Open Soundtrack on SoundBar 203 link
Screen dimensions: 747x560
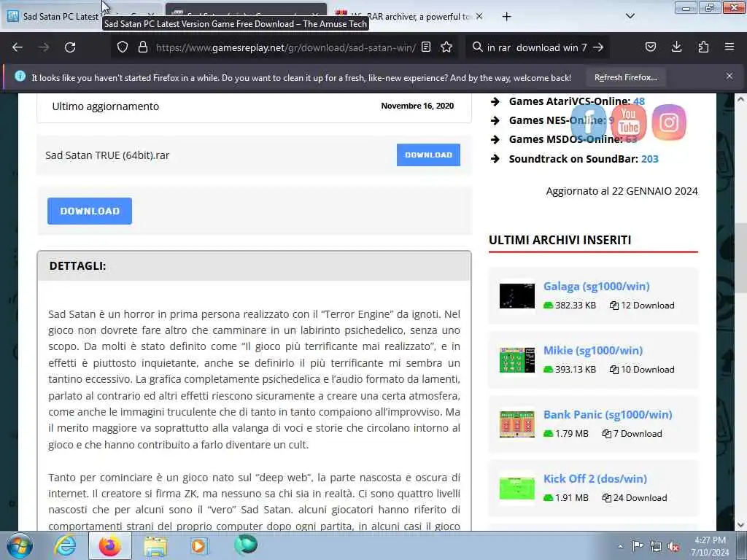pyautogui.click(x=650, y=158)
